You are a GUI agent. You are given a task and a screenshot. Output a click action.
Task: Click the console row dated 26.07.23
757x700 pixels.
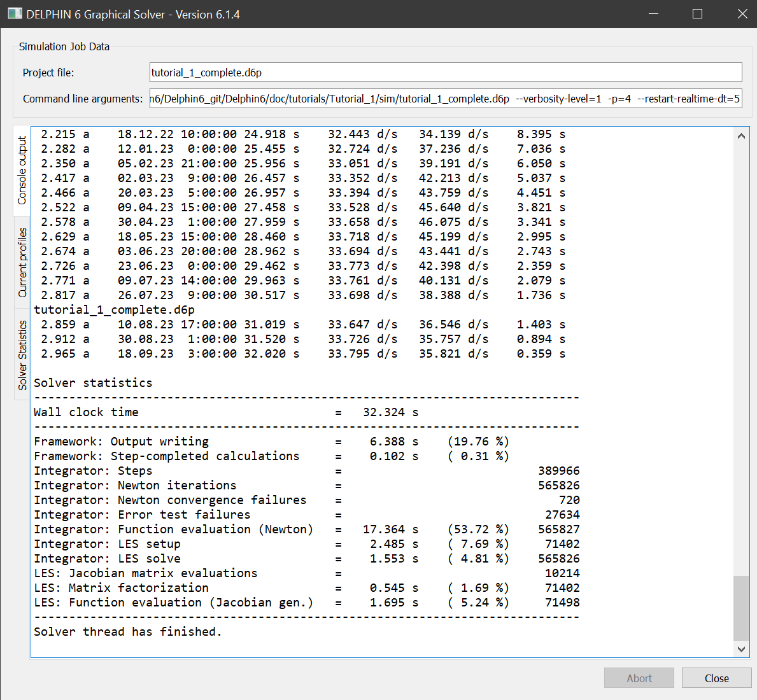pos(302,295)
